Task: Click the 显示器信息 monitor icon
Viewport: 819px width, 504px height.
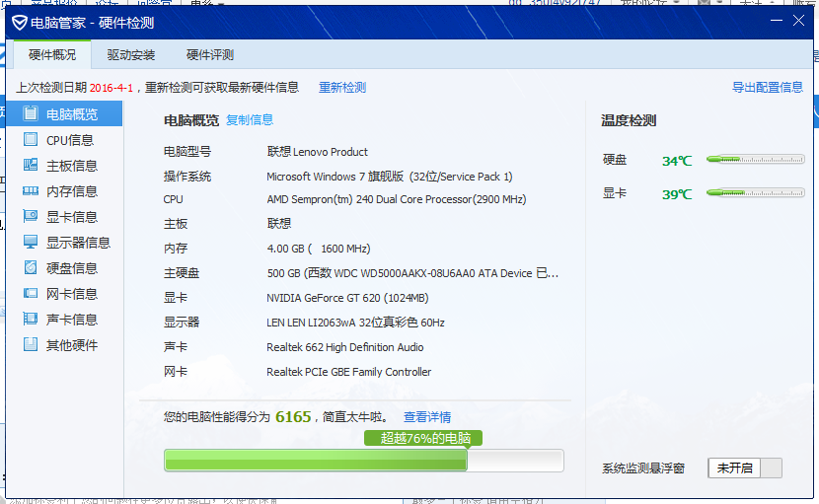Action: [31, 242]
